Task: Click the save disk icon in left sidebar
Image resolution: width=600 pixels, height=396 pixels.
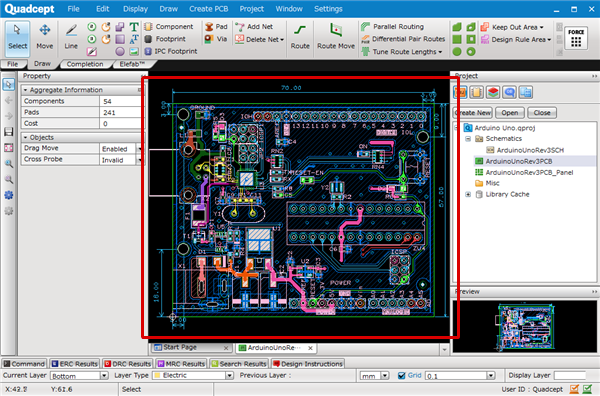Action: click(8, 132)
